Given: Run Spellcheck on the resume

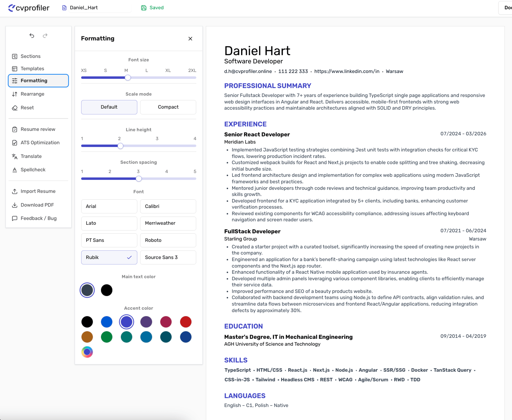Looking at the screenshot, I should 33,170.
